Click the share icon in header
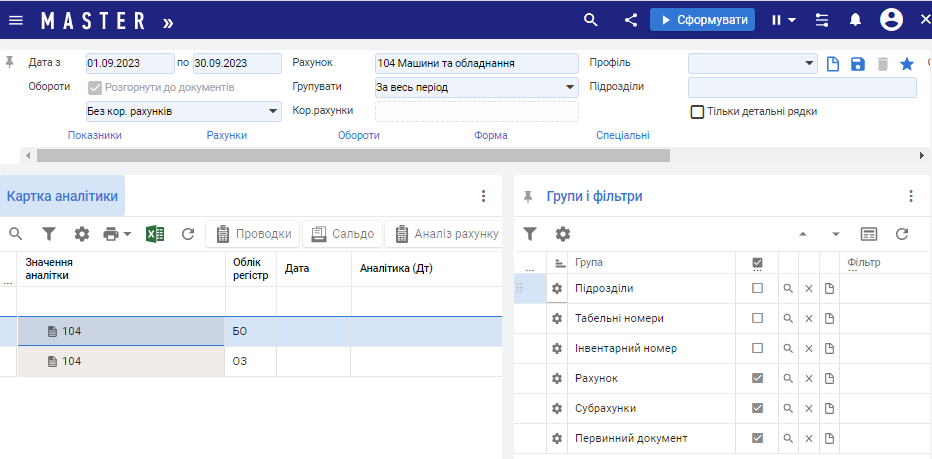Screen dimensions: 932x459 (x=630, y=20)
